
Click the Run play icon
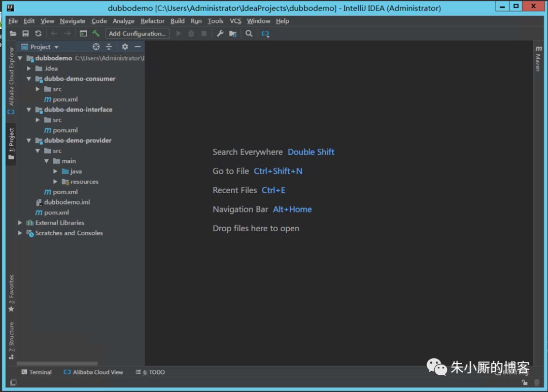click(x=179, y=33)
